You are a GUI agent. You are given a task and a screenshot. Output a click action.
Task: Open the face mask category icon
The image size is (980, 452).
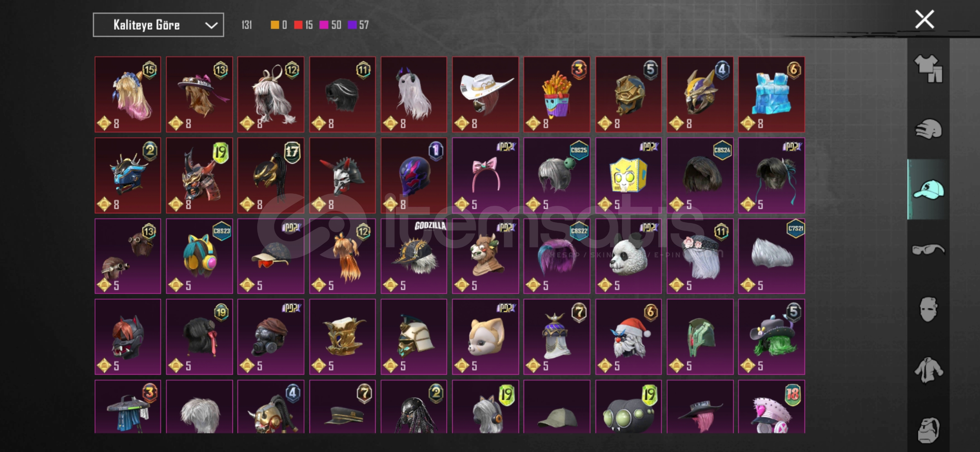(x=928, y=309)
